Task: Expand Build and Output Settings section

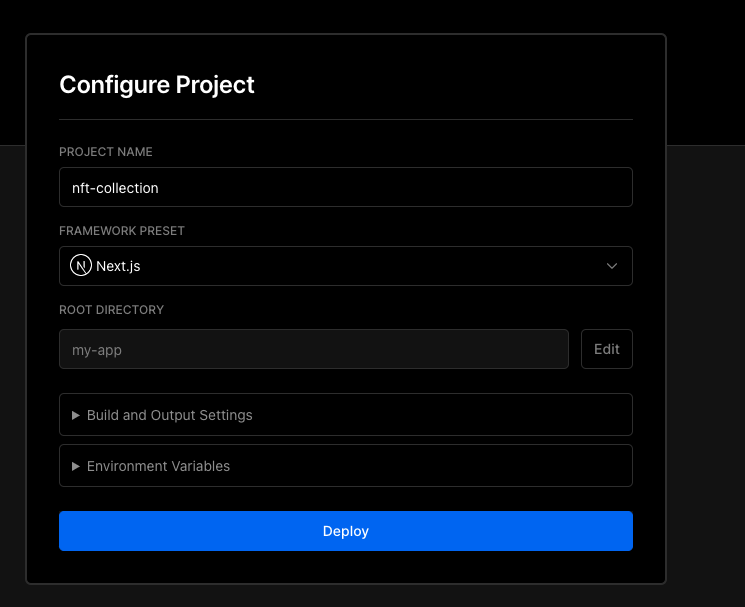Action: point(346,415)
